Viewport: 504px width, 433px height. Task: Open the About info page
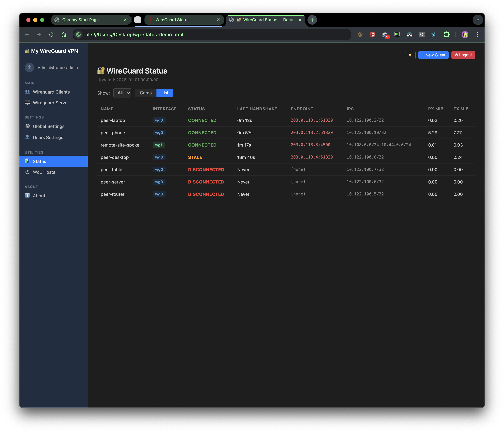(x=39, y=196)
